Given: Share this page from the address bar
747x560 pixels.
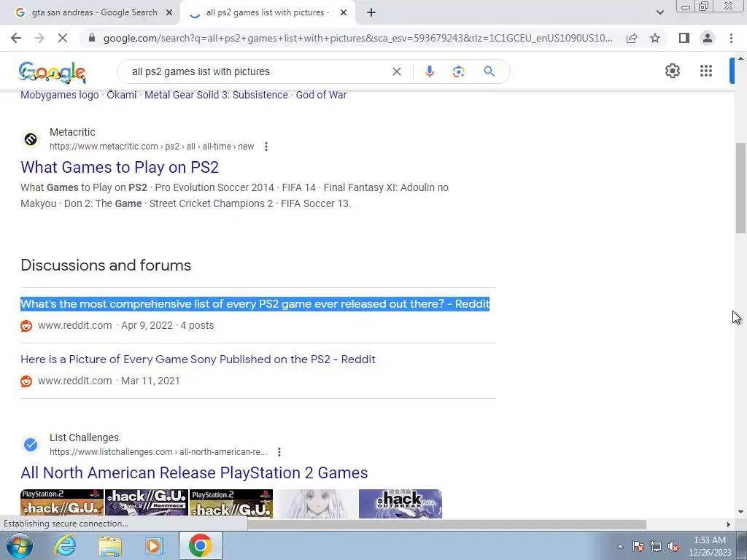Looking at the screenshot, I should point(632,38).
